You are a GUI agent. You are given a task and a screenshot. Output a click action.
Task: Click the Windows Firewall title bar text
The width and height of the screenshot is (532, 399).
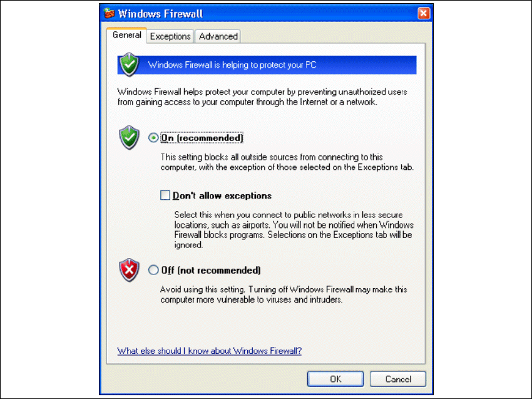click(160, 14)
